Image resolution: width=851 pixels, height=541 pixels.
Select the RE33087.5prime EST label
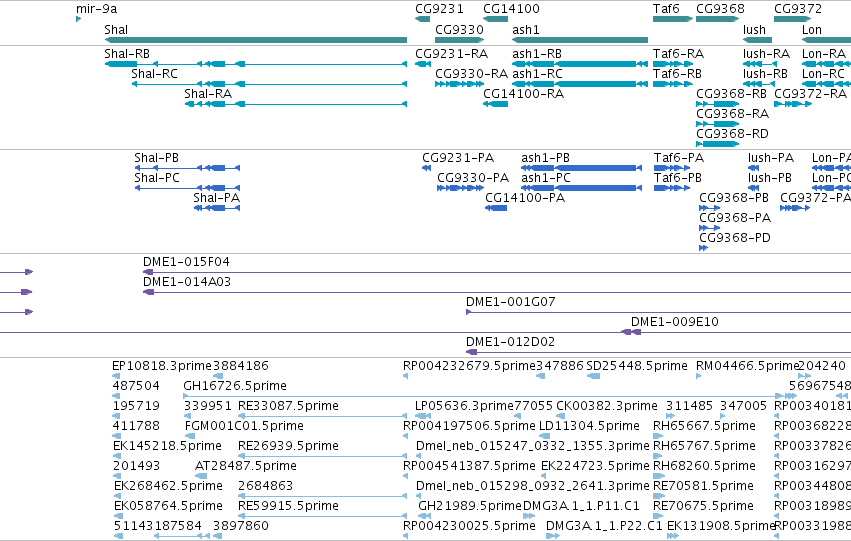[x=288, y=406]
